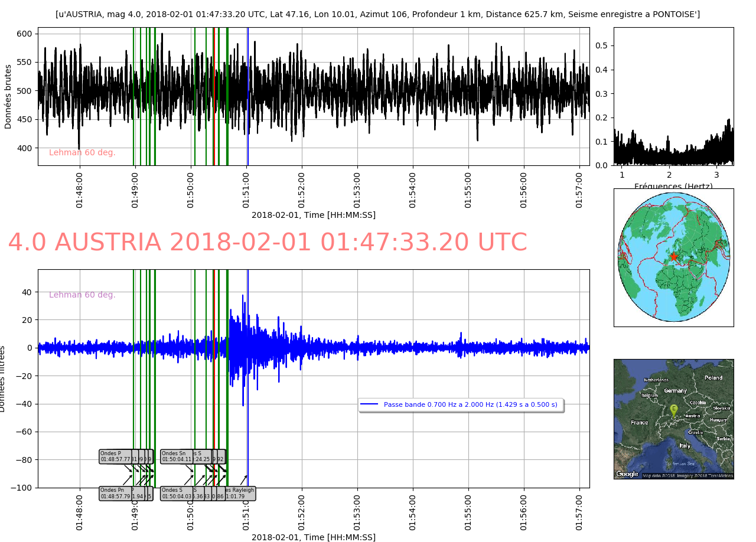Click the Poland label on the map
Image resolution: width=756 pixels, height=542 pixels.
(x=713, y=378)
